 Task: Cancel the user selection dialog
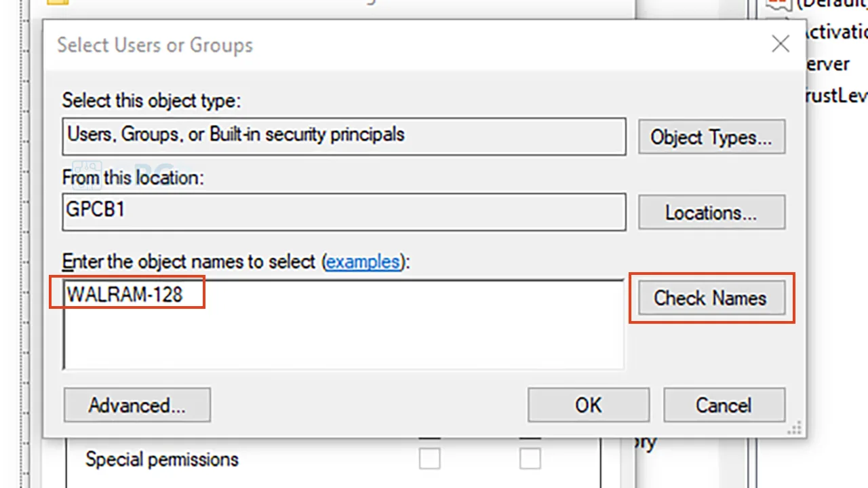[724, 405]
